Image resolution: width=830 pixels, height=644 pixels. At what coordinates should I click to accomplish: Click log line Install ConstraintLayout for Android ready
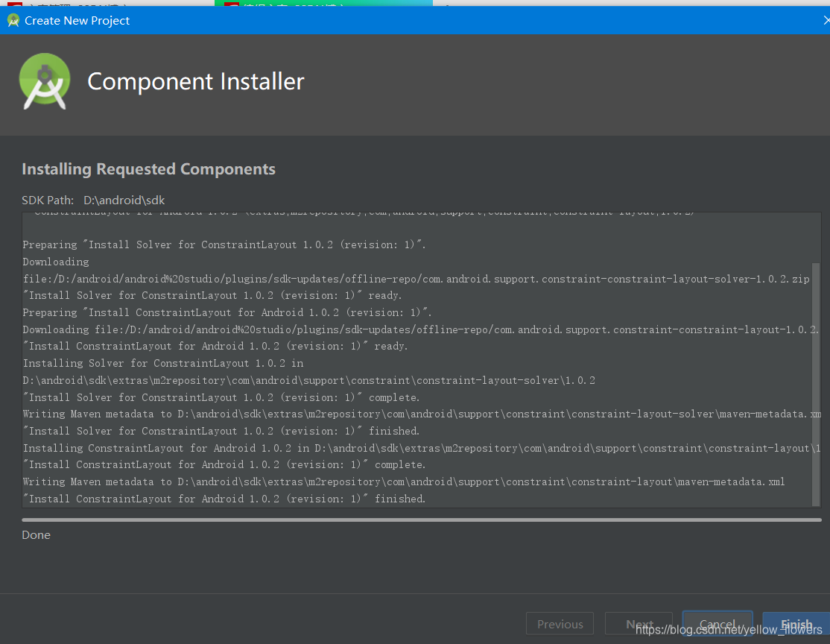pos(215,347)
